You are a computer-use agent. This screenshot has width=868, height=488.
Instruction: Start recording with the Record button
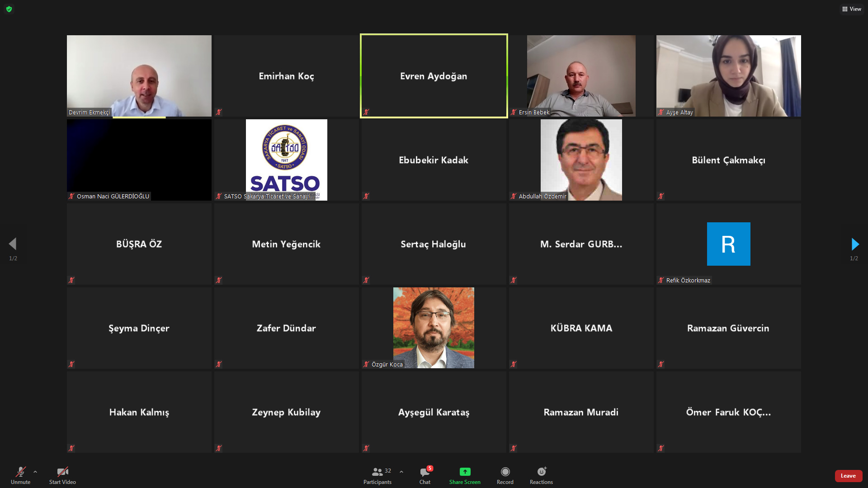pos(505,475)
